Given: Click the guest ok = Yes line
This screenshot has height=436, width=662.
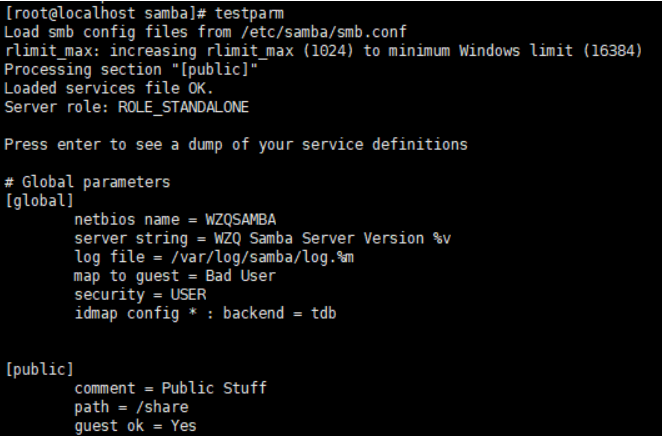Looking at the screenshot, I should click(135, 427).
